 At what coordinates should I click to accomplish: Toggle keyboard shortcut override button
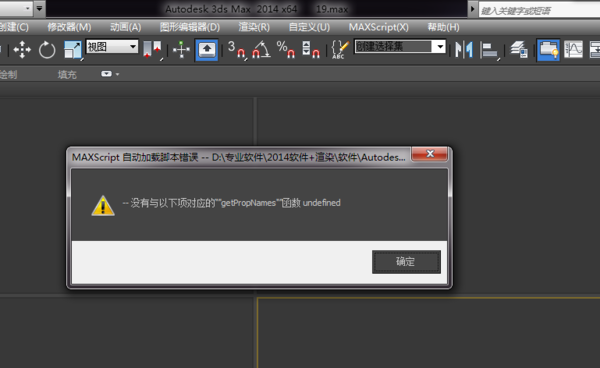pos(207,50)
